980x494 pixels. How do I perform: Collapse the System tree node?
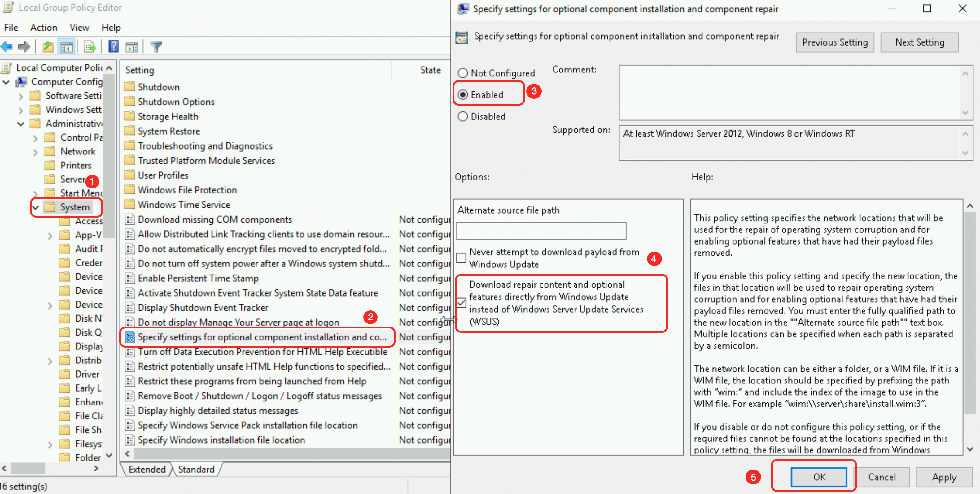point(36,207)
